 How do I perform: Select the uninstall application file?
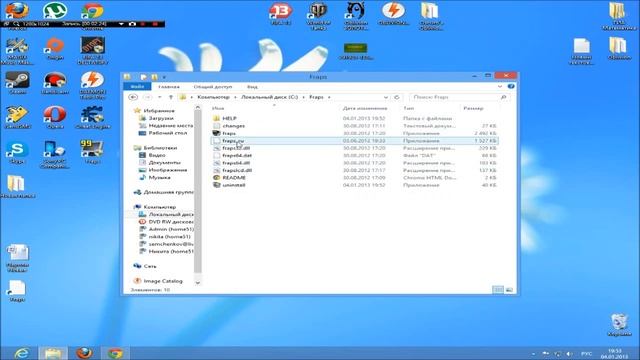tap(233, 185)
